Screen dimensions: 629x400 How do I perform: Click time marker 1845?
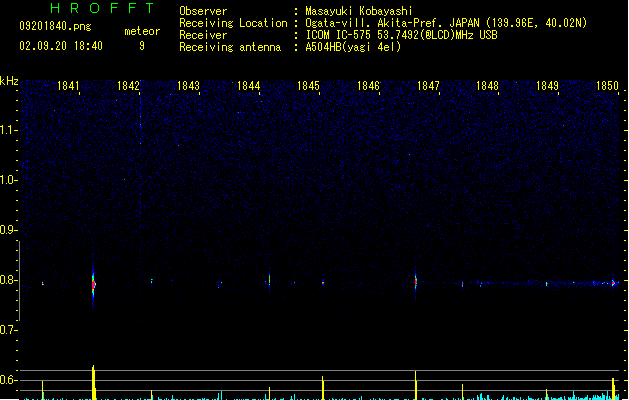click(308, 86)
